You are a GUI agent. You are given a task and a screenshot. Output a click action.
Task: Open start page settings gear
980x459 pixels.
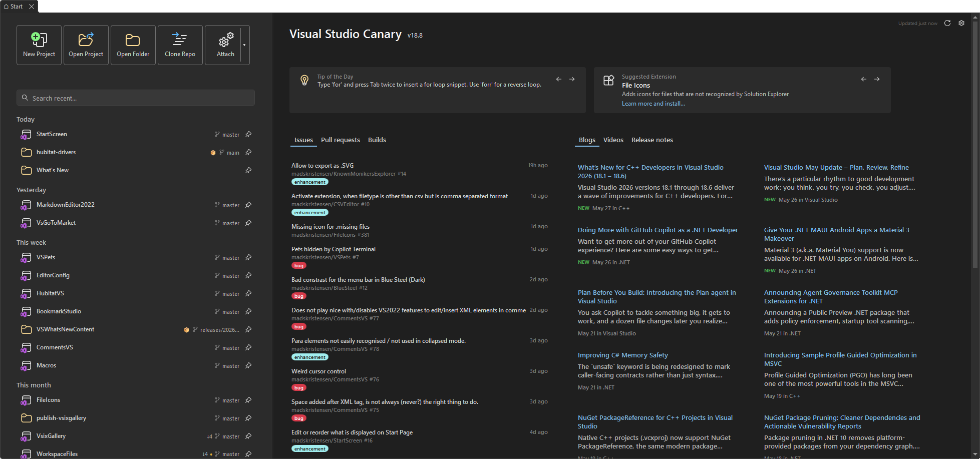(x=961, y=23)
